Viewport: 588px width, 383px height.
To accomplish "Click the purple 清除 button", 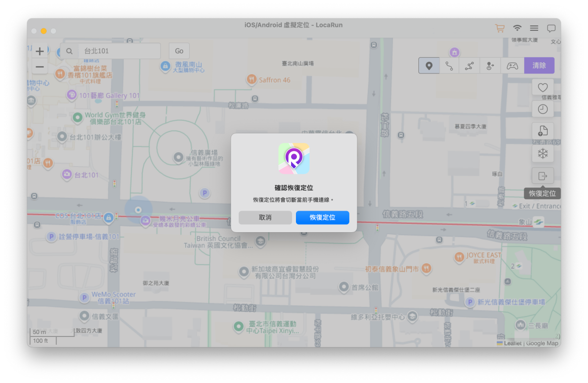I will [539, 66].
